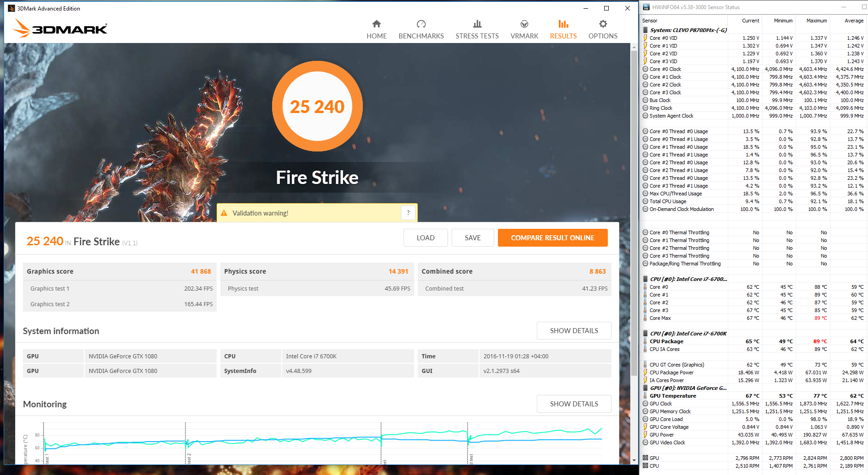Click the GPU Core Voltage icon
868x475 pixels.
click(x=645, y=427)
